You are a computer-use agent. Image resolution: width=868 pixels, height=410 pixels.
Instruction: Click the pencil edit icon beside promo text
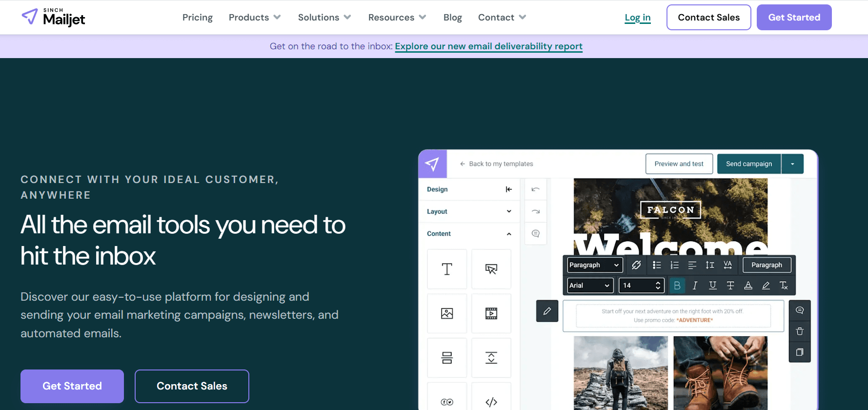pos(547,311)
